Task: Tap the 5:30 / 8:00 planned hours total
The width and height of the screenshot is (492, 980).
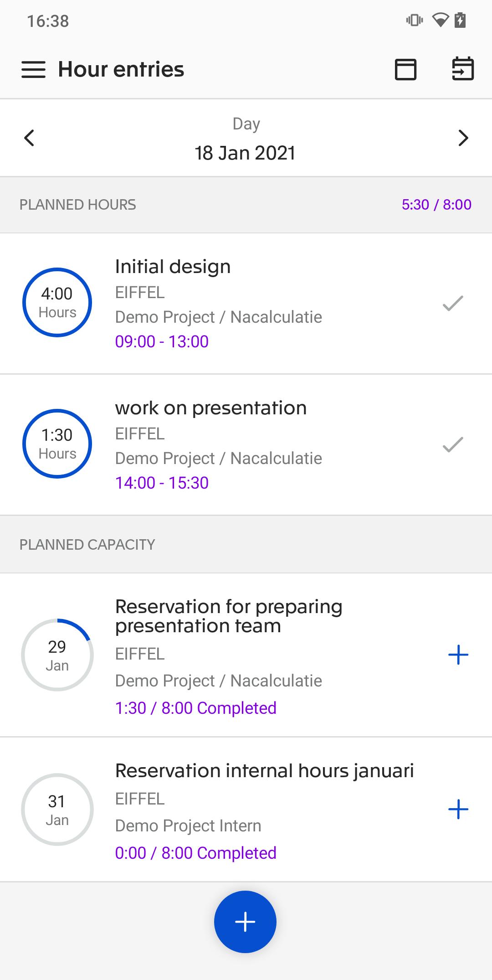Action: tap(436, 205)
